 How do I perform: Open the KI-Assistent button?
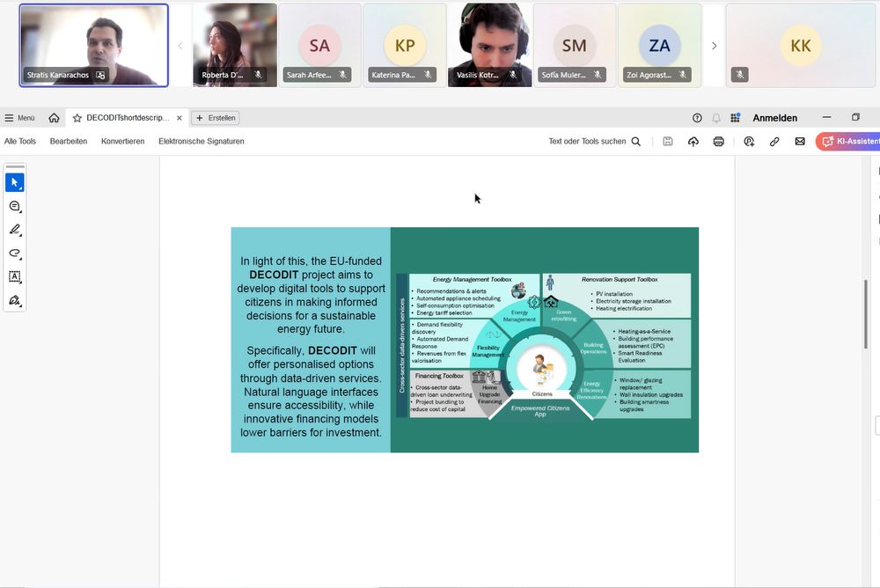point(848,142)
